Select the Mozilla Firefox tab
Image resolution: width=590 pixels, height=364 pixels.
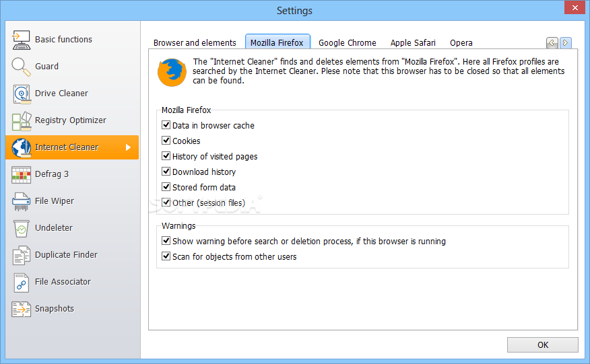(277, 42)
